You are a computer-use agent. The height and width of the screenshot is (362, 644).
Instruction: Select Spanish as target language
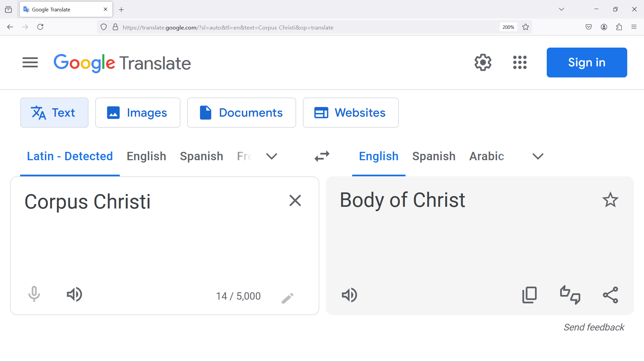pyautogui.click(x=434, y=156)
